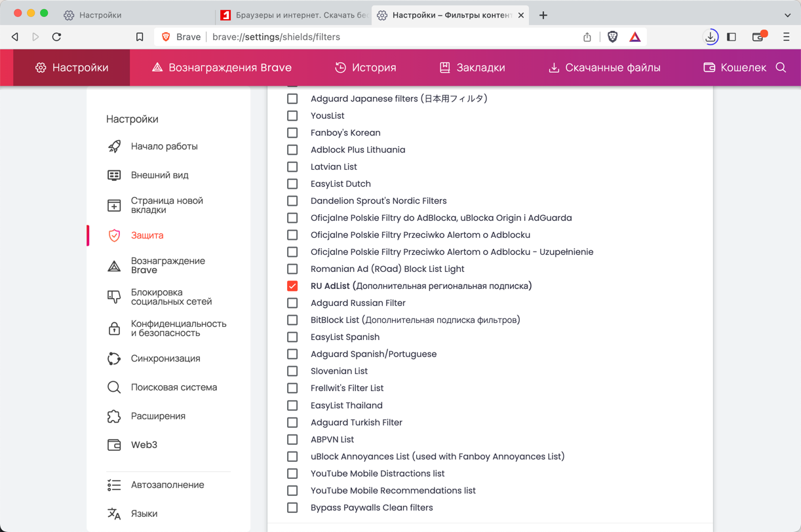
Task: Switch to Браузеры и интернет tab
Action: (294, 15)
